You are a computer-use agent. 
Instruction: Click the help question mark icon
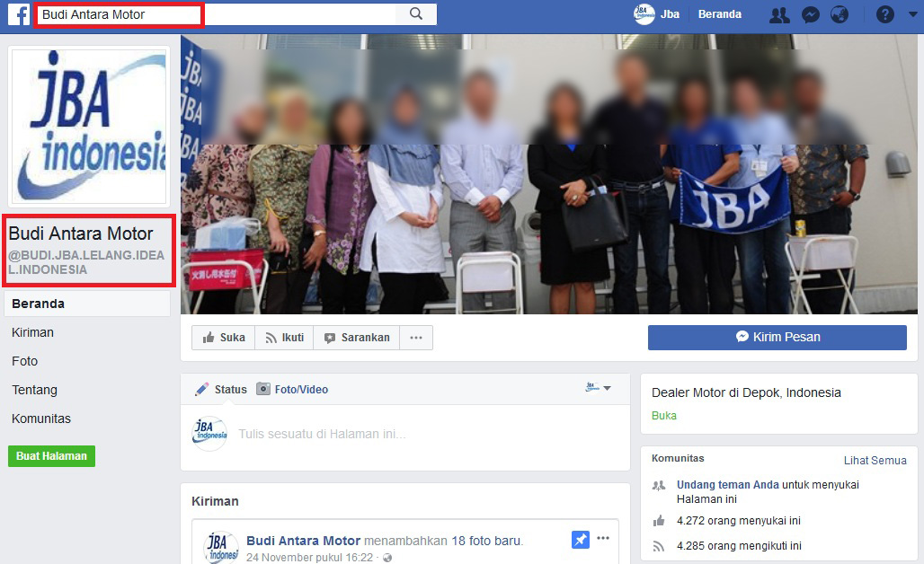click(885, 15)
